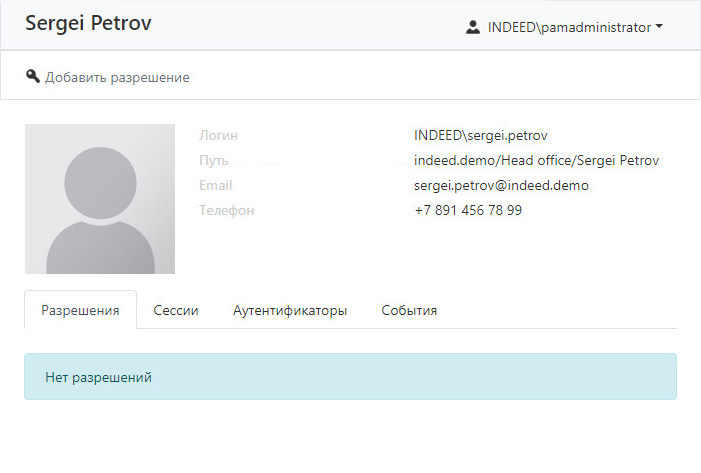Click the Добавить разрешение link
Image resolution: width=701 pixels, height=473 pixels.
(116, 77)
